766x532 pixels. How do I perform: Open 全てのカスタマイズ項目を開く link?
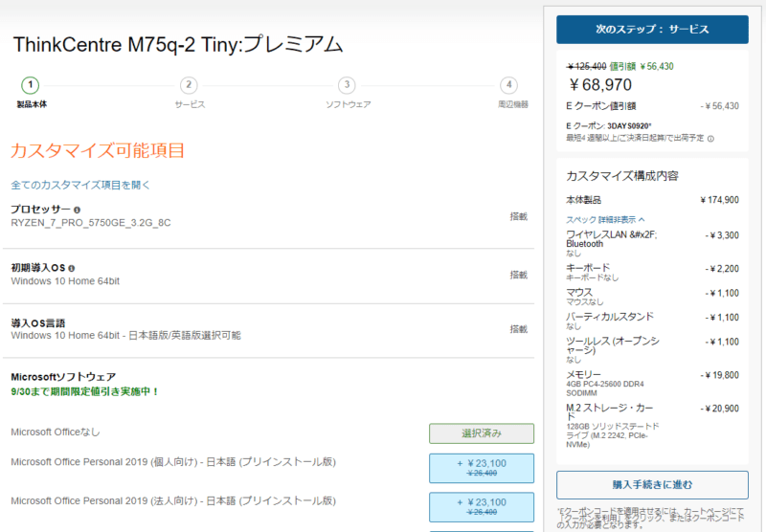pyautogui.click(x=80, y=185)
